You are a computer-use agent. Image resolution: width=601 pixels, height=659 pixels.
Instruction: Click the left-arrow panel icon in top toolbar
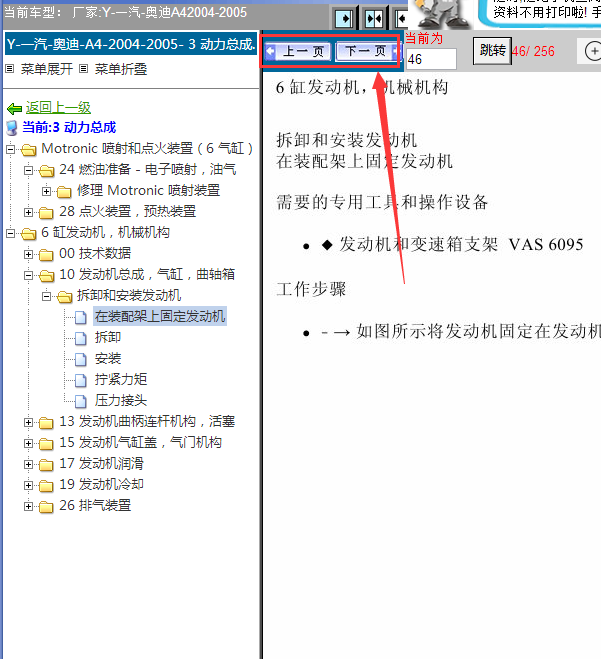tap(402, 19)
